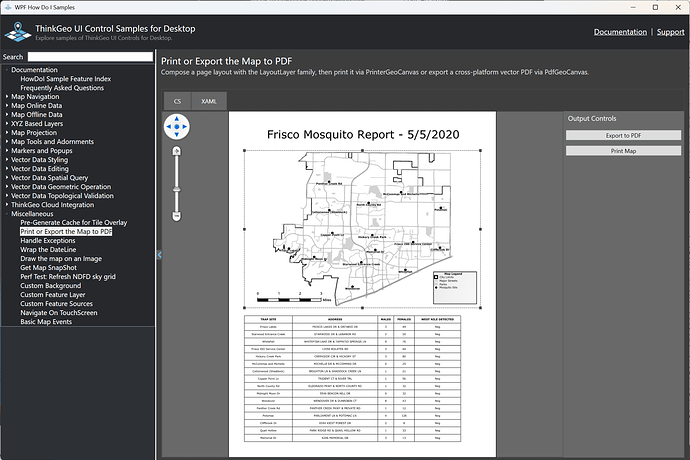
Task: Collapse the sidebar using the blue chevron
Action: [159, 255]
